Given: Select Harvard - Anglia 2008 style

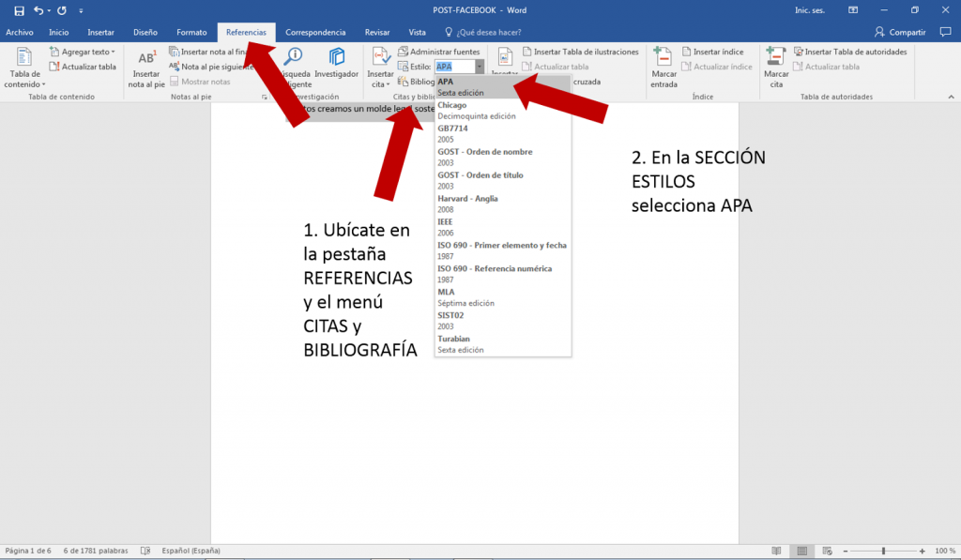Looking at the screenshot, I should pos(503,204).
